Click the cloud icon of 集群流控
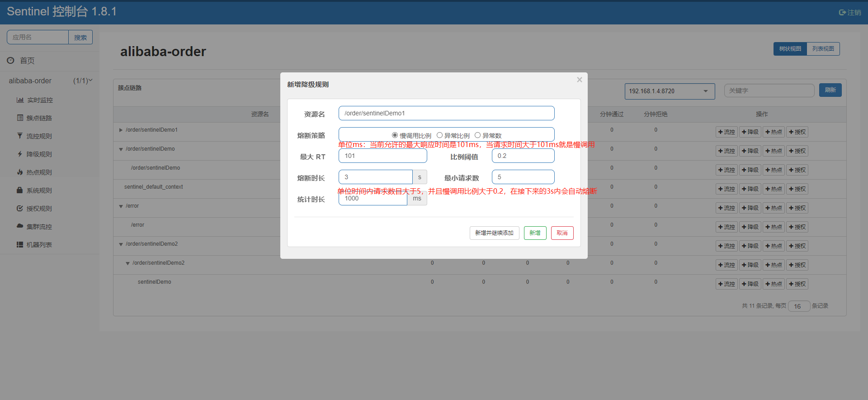 [20, 225]
